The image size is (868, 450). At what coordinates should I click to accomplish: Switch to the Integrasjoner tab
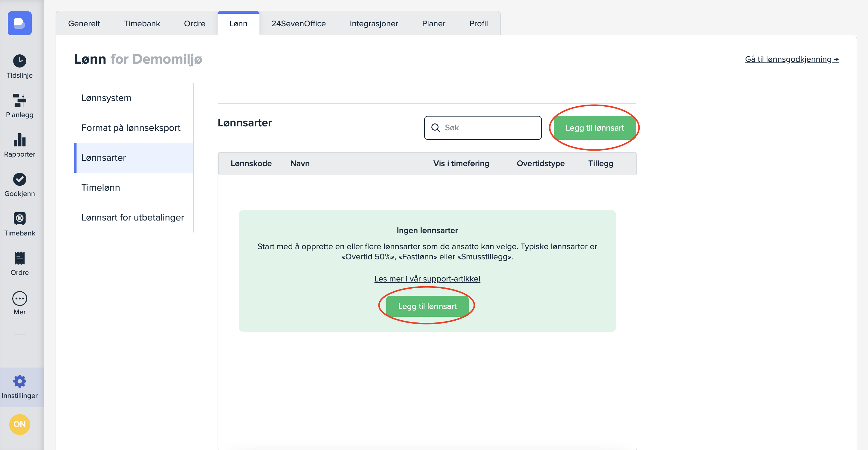click(x=374, y=24)
